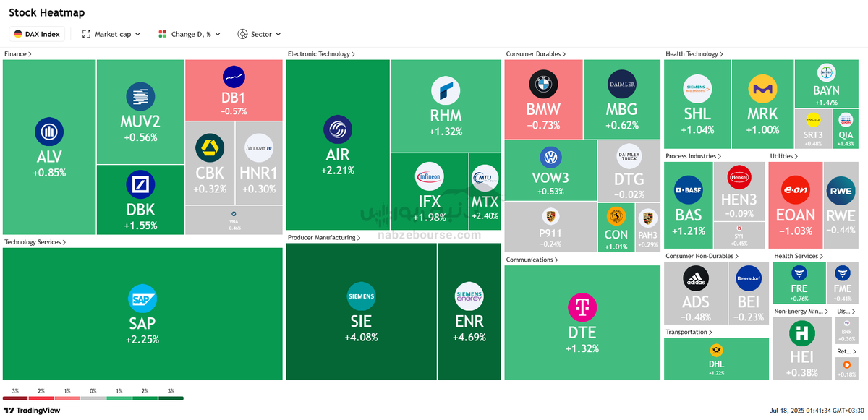Click the Siemens SIE logo
868x420 pixels.
[x=361, y=296]
